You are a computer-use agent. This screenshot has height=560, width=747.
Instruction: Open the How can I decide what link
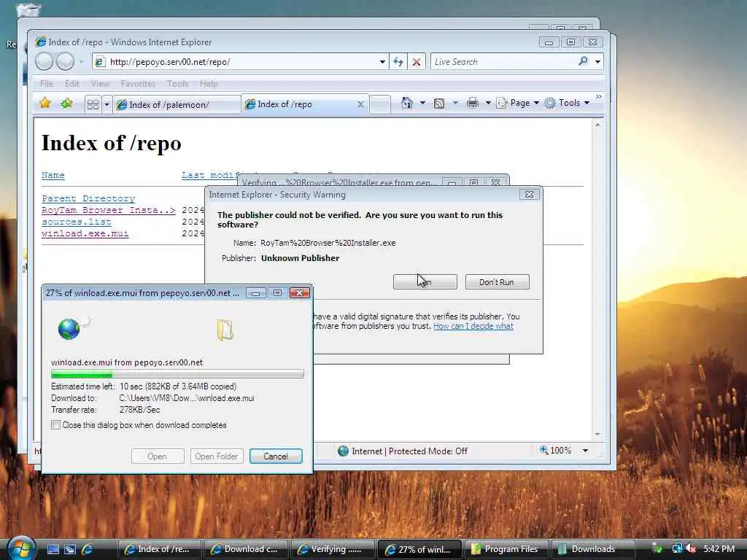(x=473, y=326)
